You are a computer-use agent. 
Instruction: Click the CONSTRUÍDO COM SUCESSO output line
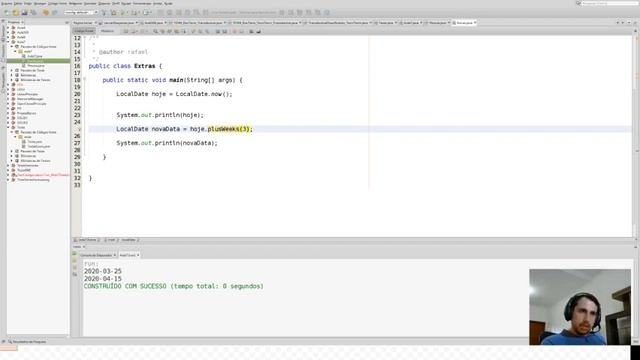coord(173,286)
